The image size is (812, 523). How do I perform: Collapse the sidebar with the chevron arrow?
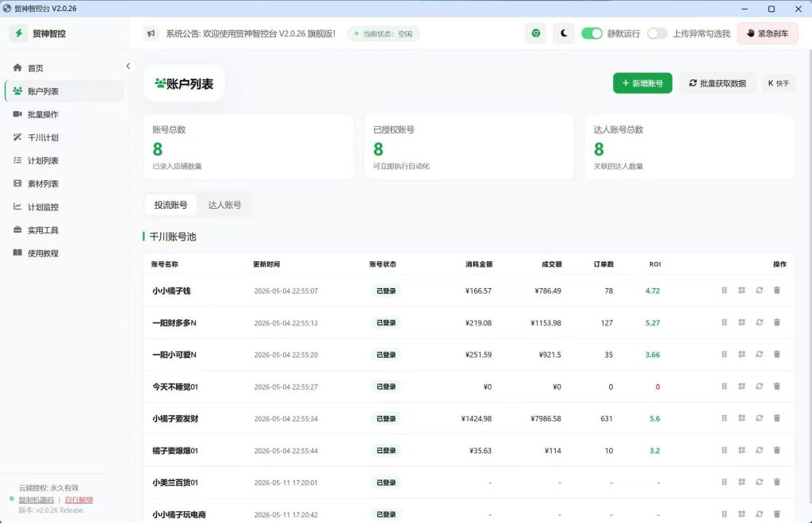[x=128, y=66]
